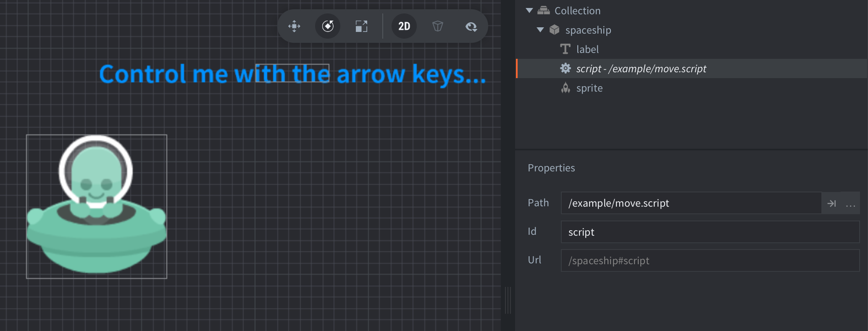
Task: Click the Collection root icon in outline
Action: (544, 11)
